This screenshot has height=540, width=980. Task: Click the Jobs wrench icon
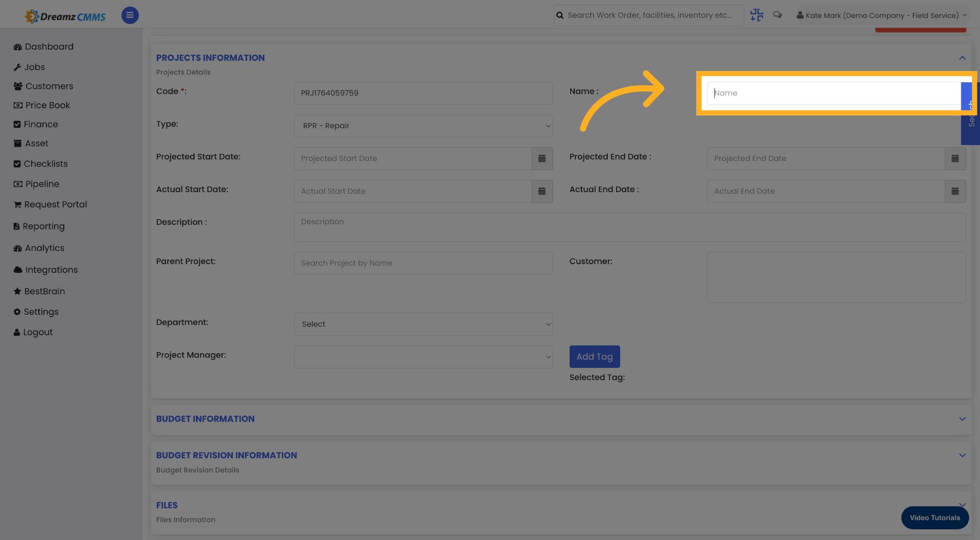coord(17,67)
